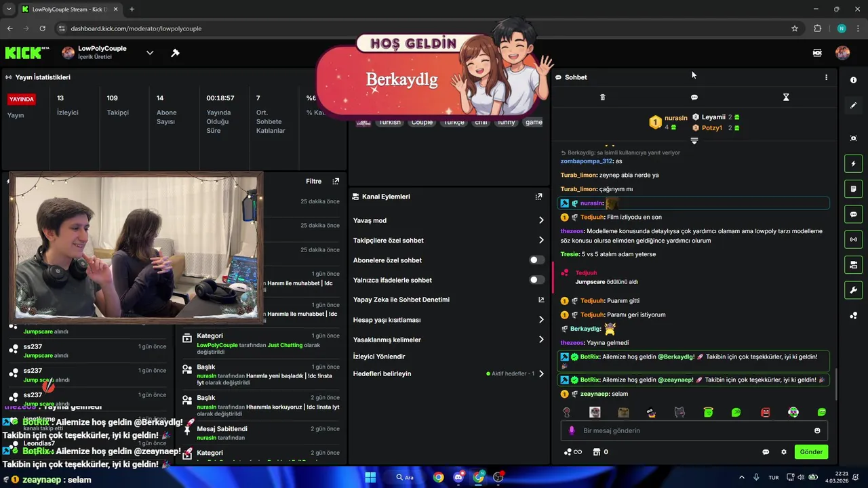868x488 pixels.
Task: Toggle Yalnızca ifadelerle sohbet switch
Action: [x=536, y=280]
